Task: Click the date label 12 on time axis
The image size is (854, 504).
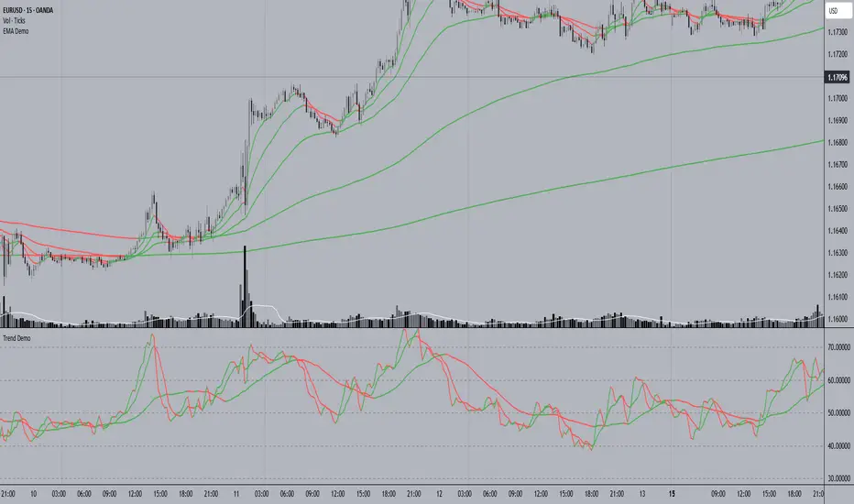Action: [x=439, y=494]
